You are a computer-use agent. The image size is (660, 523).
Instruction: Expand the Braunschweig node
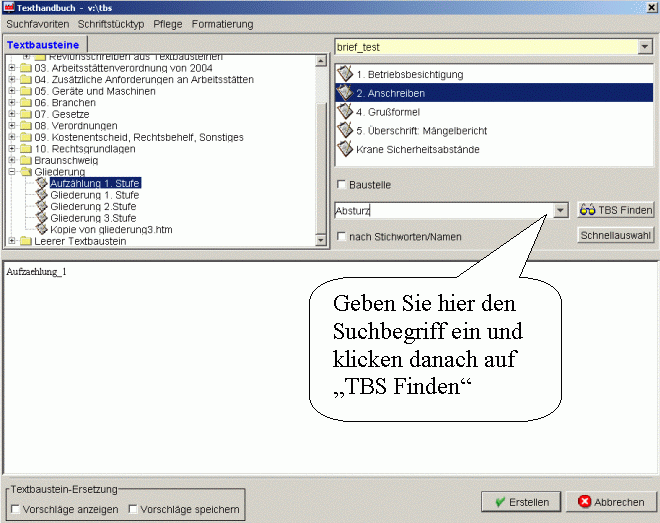pos(12,159)
